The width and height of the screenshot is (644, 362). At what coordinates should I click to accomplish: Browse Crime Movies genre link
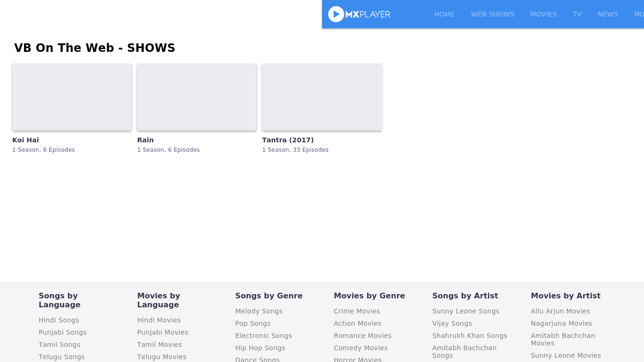pyautogui.click(x=356, y=311)
